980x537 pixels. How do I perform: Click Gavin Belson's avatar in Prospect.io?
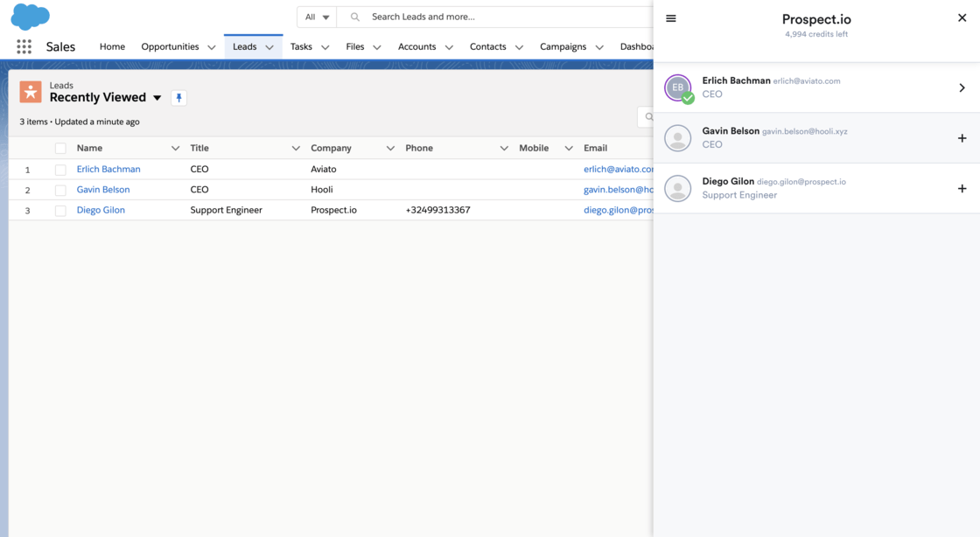(x=678, y=138)
